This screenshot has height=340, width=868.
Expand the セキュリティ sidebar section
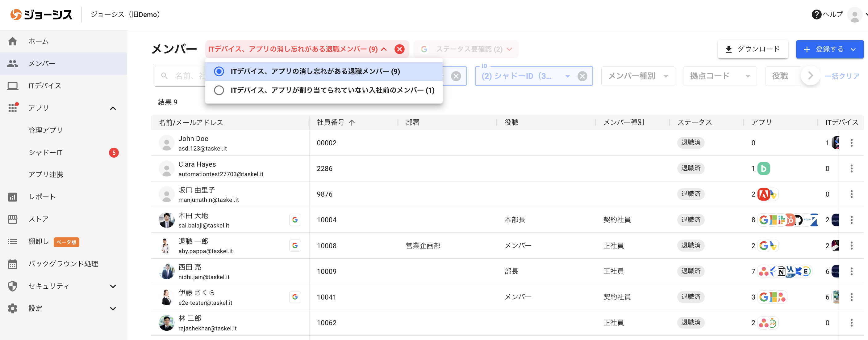[x=113, y=286]
